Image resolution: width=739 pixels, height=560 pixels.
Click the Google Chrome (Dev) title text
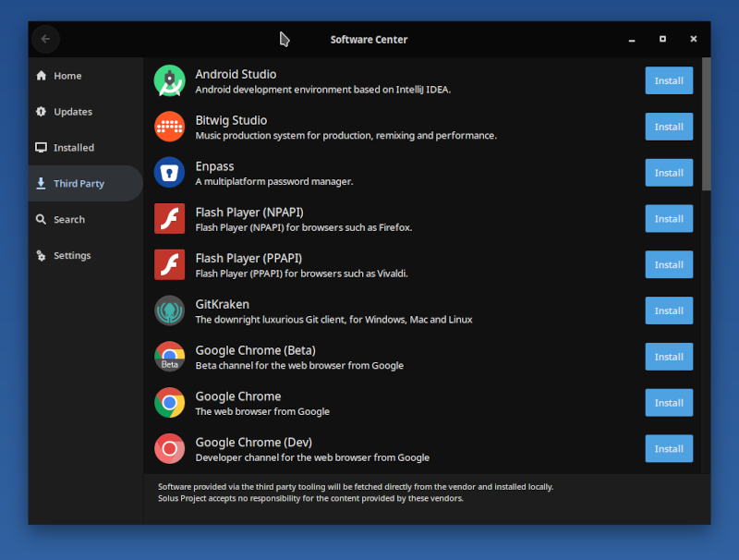pos(253,443)
